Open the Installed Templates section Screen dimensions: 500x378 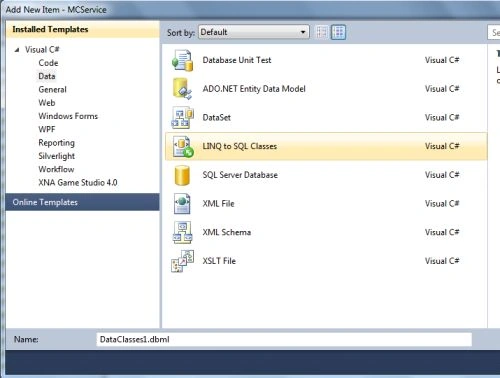pos(83,29)
